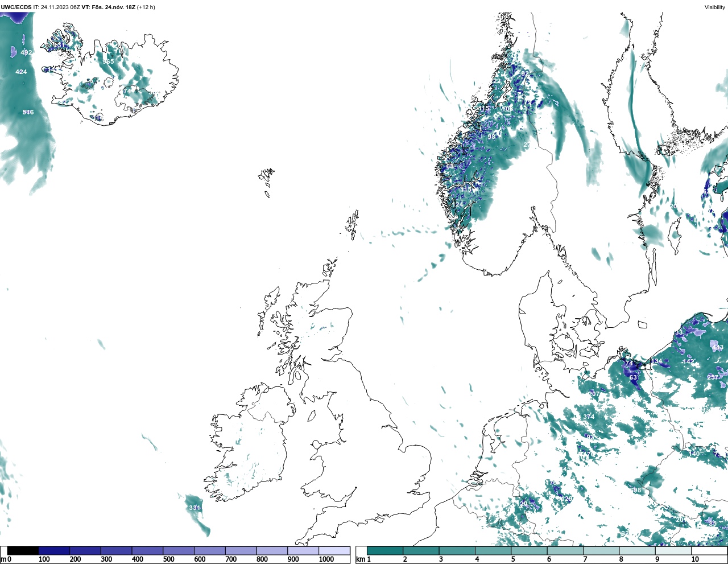Pick the 200–300 m legend swatch
This screenshot has width=728, height=564.
[x=85, y=551]
